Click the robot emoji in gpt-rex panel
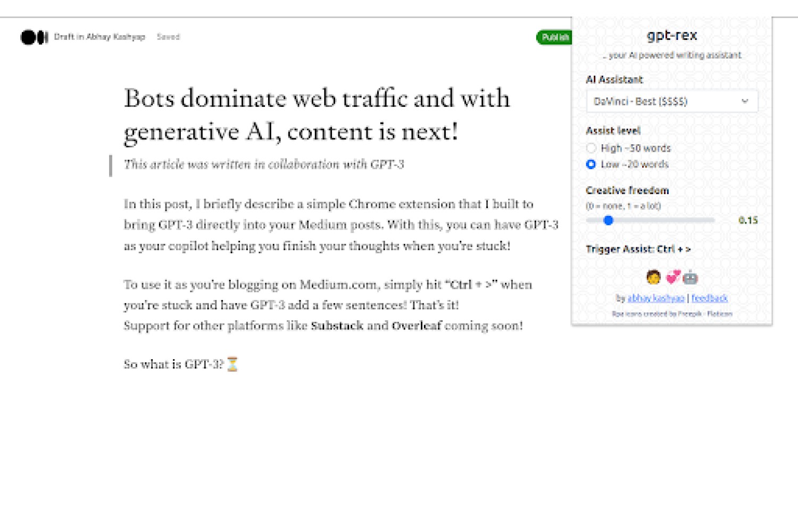798x532 pixels. tap(690, 277)
